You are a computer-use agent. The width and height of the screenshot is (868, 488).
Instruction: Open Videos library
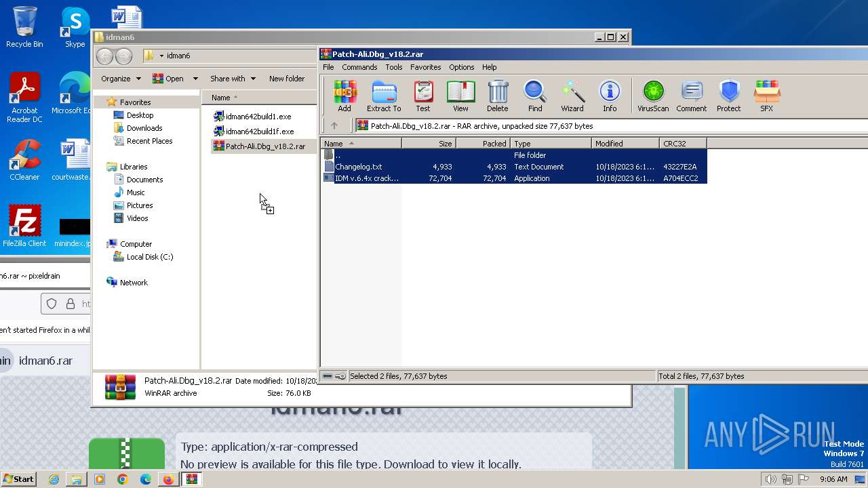137,218
